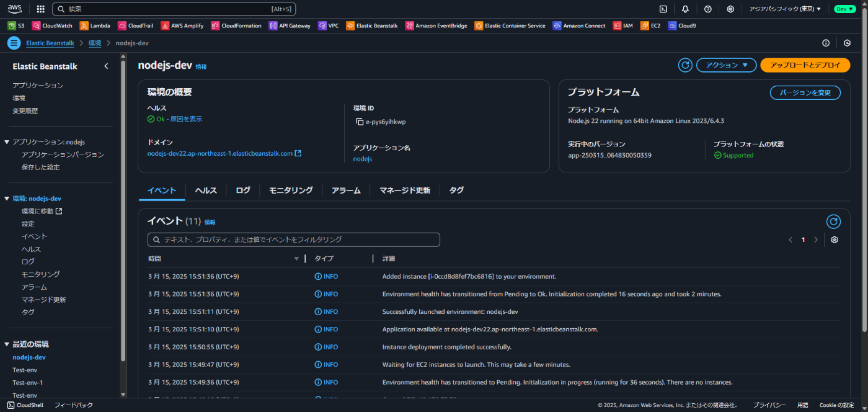Open the Elastic Container Service shortcut
The image size is (868, 412).
coord(510,25)
